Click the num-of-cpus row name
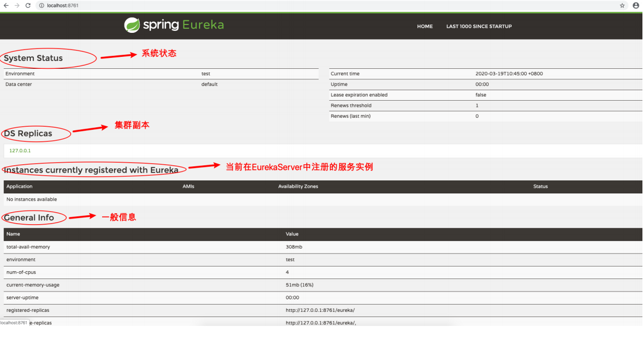Viewport: 644px width, 352px height. (x=21, y=272)
